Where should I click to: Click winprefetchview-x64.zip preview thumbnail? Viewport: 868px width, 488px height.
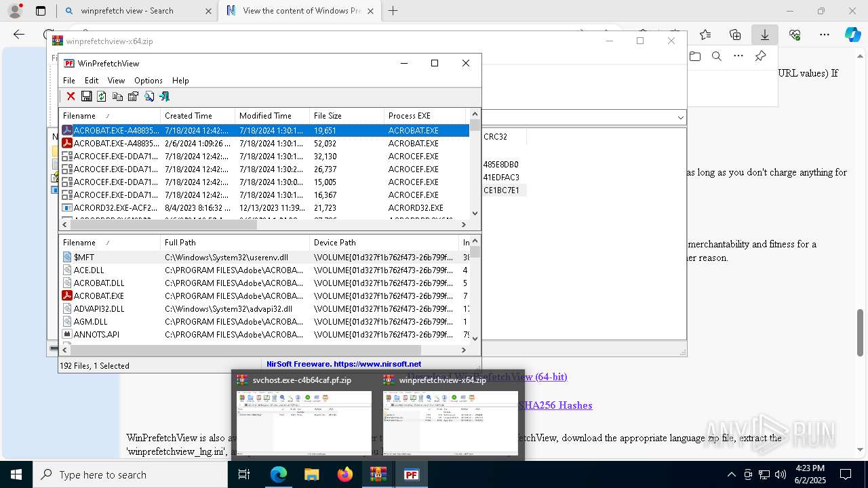pos(450,422)
